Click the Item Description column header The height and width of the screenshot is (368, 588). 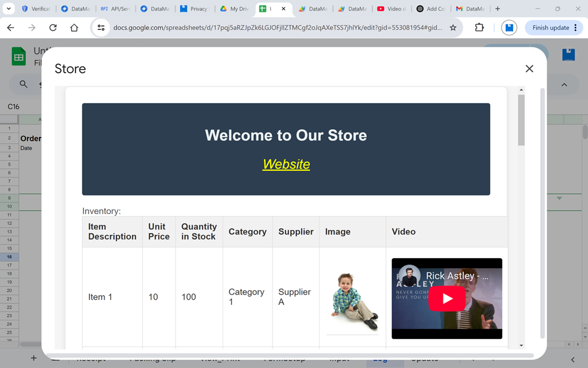pos(113,232)
